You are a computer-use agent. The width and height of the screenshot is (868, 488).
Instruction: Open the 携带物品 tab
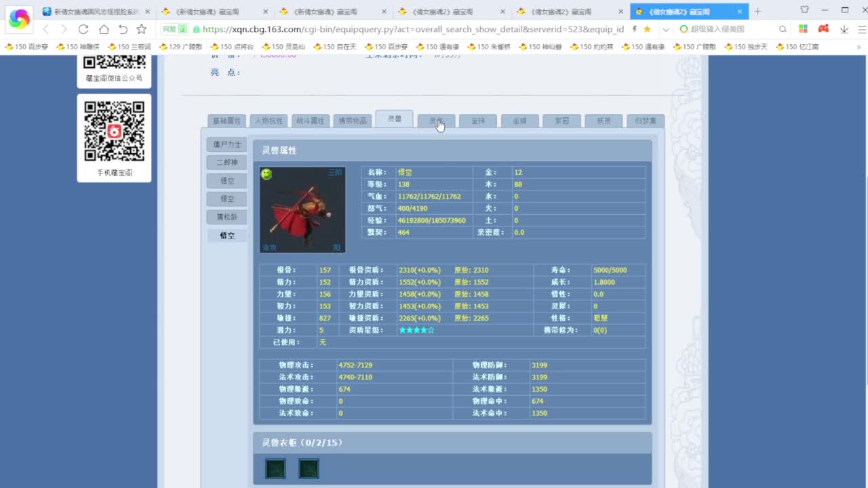pyautogui.click(x=352, y=121)
